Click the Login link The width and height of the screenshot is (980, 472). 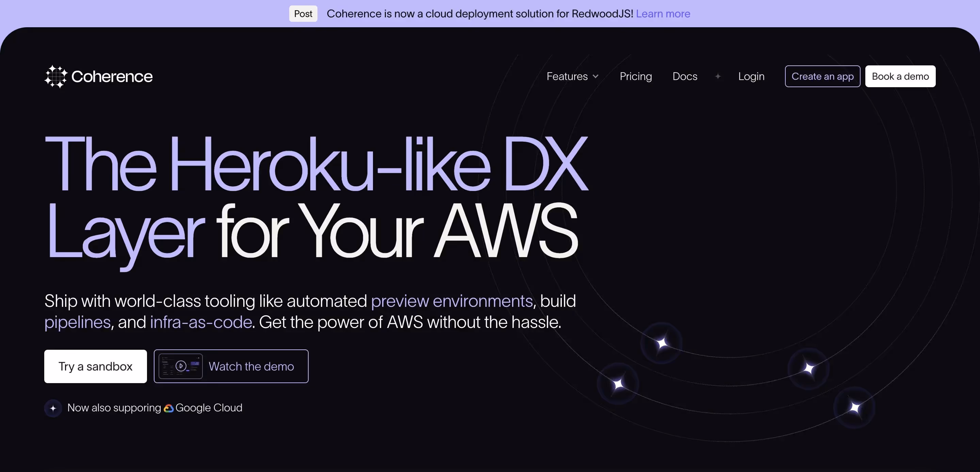coord(751,76)
